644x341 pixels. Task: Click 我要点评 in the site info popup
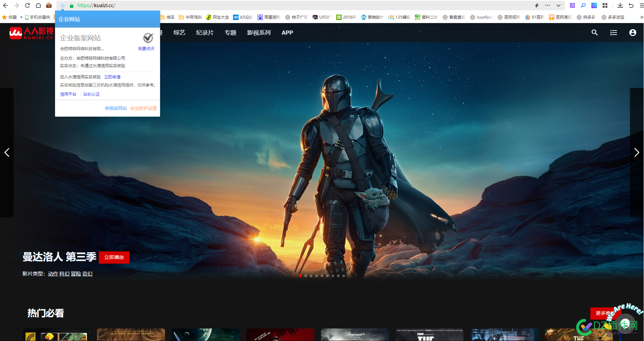[146, 49]
